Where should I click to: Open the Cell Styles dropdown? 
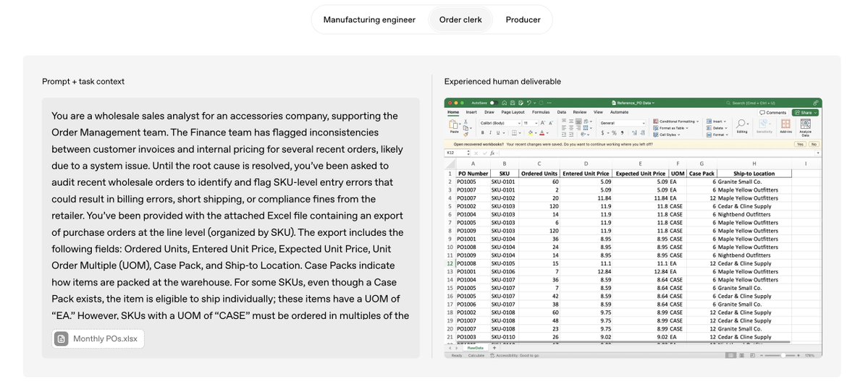(666, 135)
